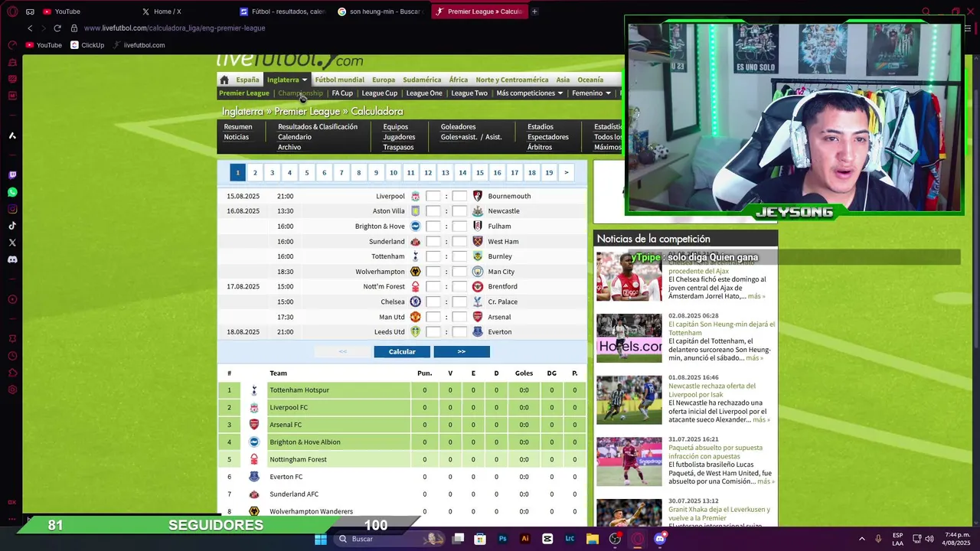This screenshot has width=980, height=551.
Task: Open Photoshop from the taskbar
Action: (502, 539)
